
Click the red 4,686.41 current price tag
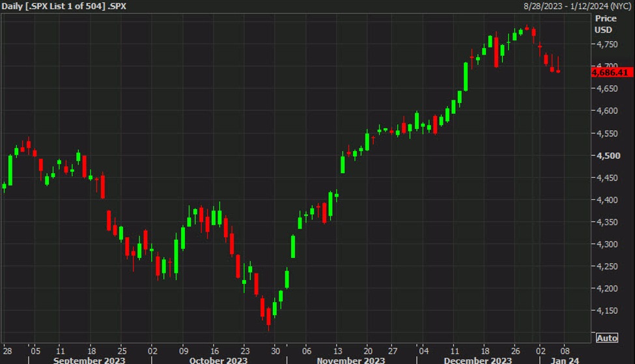(612, 72)
